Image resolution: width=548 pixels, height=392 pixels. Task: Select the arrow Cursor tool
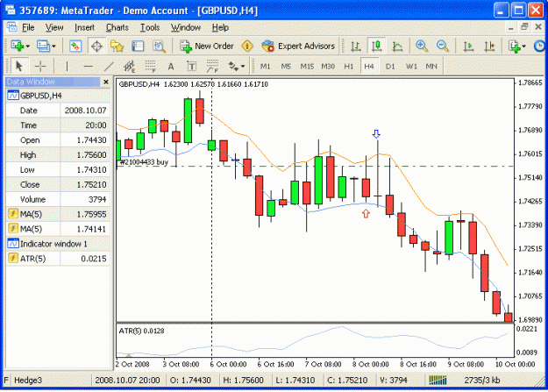coord(19,66)
